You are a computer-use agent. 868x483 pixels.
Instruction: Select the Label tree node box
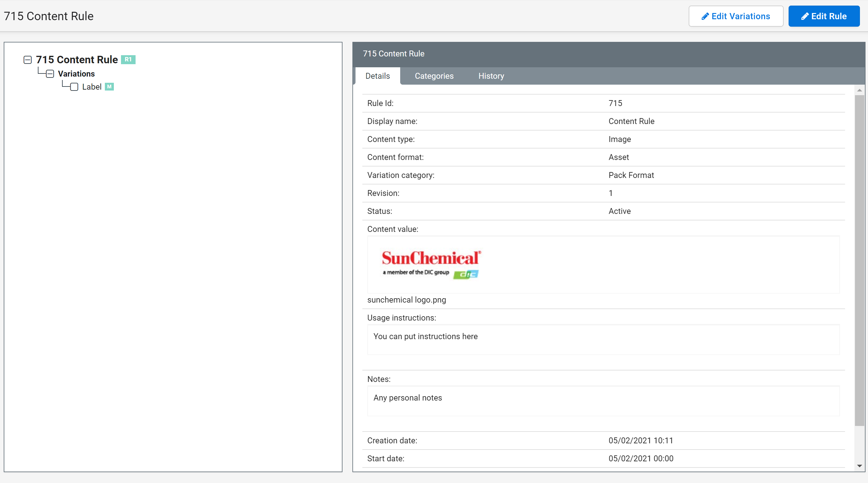coord(74,87)
